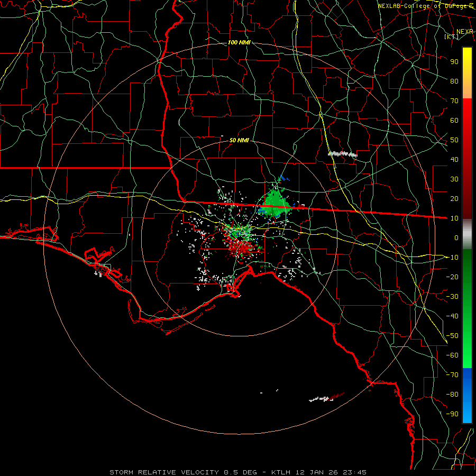
Task: Select the -80 value on velocity scale
Action: click(452, 395)
